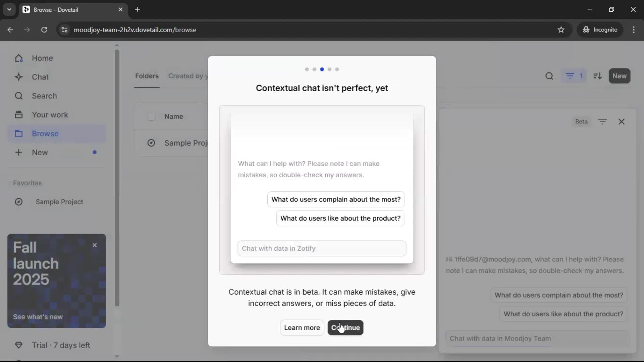Open the New dropdown button in the top-right toolbar
The height and width of the screenshot is (362, 644).
click(x=619, y=76)
